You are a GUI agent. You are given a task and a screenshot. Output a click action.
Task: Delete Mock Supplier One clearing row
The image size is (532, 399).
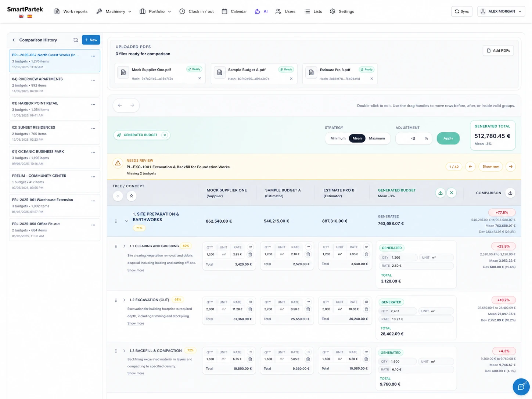pyautogui.click(x=250, y=254)
